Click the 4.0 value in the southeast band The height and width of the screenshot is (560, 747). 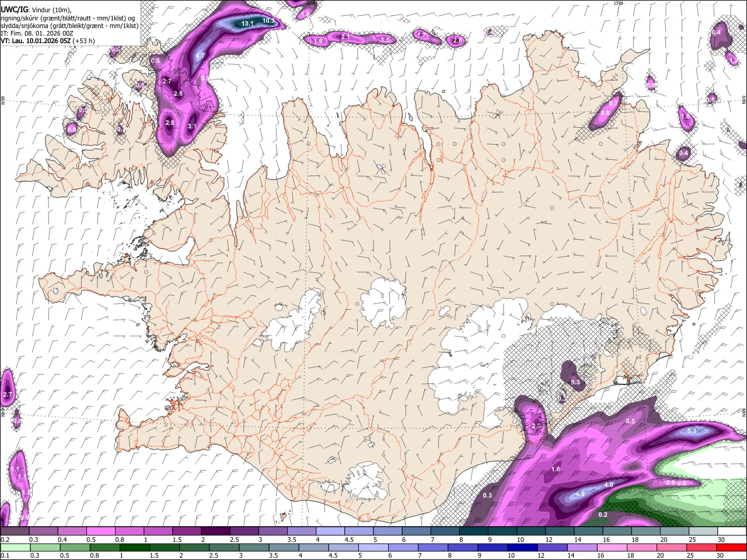pyautogui.click(x=609, y=485)
